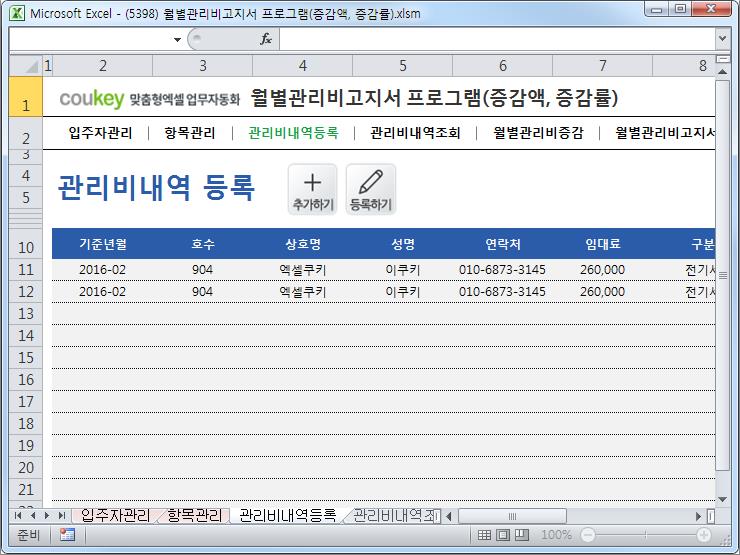
Task: Click 상호명 column header cell
Action: (303, 244)
